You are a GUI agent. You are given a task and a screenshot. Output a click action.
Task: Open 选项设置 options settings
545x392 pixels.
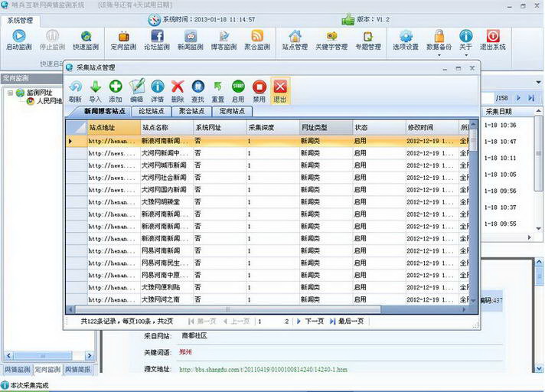point(406,40)
